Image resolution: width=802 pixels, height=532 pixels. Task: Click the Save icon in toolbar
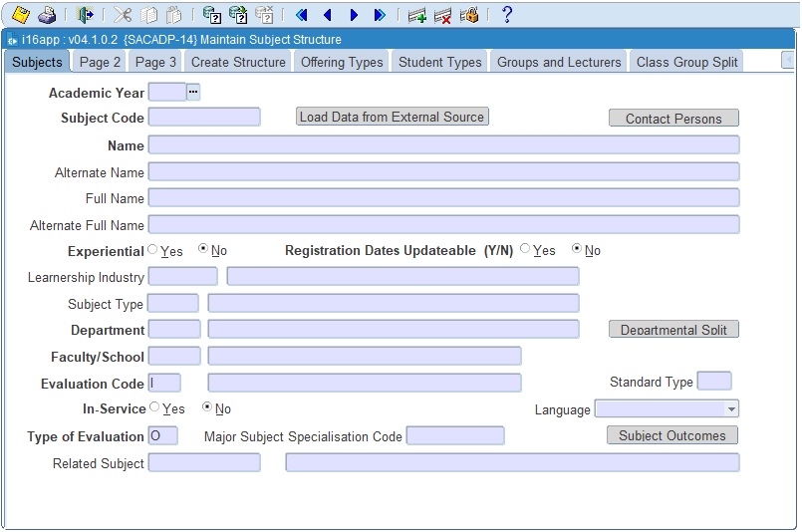click(x=20, y=15)
